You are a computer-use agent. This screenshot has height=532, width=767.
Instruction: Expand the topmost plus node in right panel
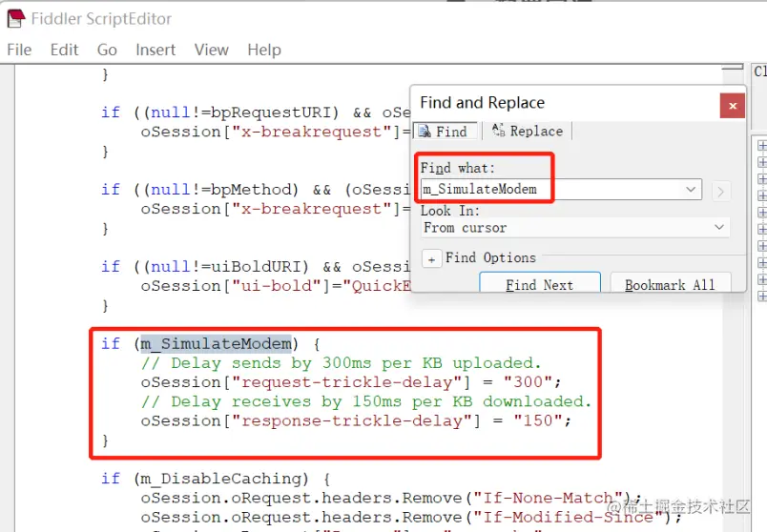pyautogui.click(x=761, y=146)
